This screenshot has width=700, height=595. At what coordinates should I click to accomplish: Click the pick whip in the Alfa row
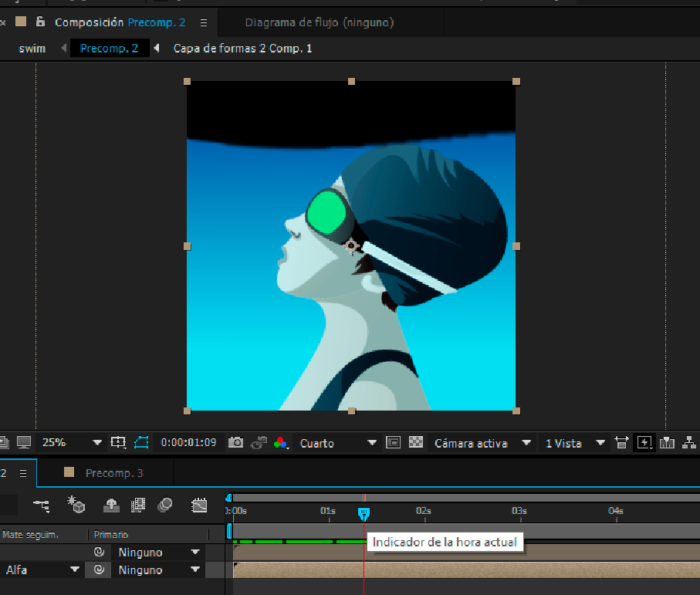[99, 570]
